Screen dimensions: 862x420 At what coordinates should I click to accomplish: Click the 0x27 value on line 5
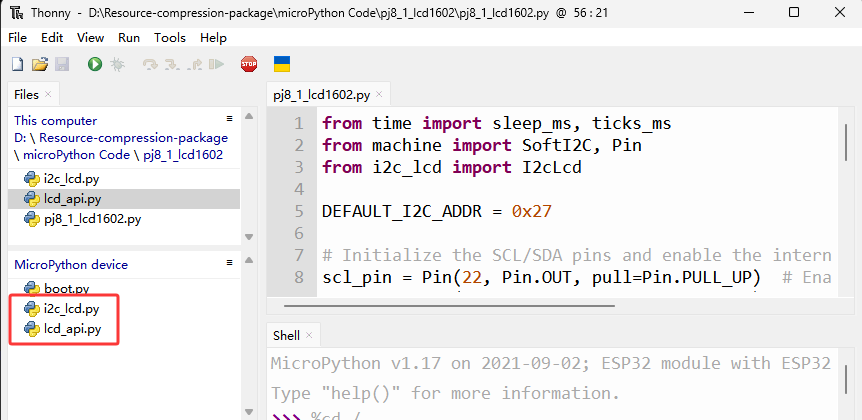[531, 211]
